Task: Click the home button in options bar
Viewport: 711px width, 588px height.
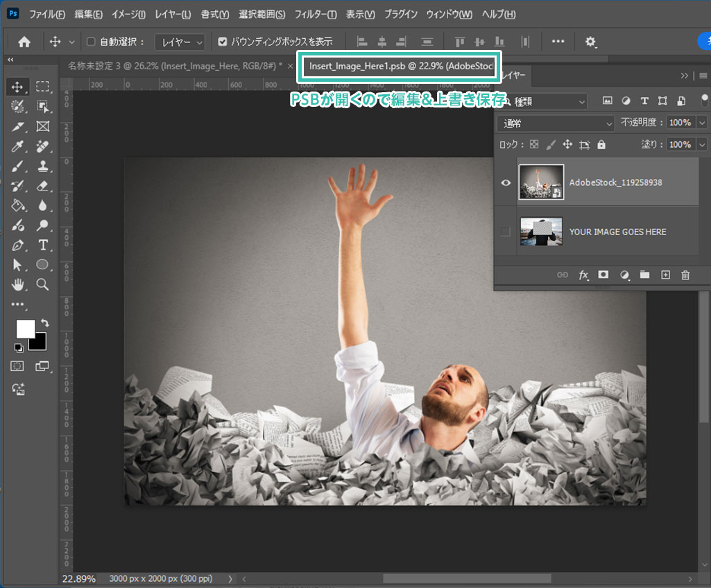Action: (24, 42)
